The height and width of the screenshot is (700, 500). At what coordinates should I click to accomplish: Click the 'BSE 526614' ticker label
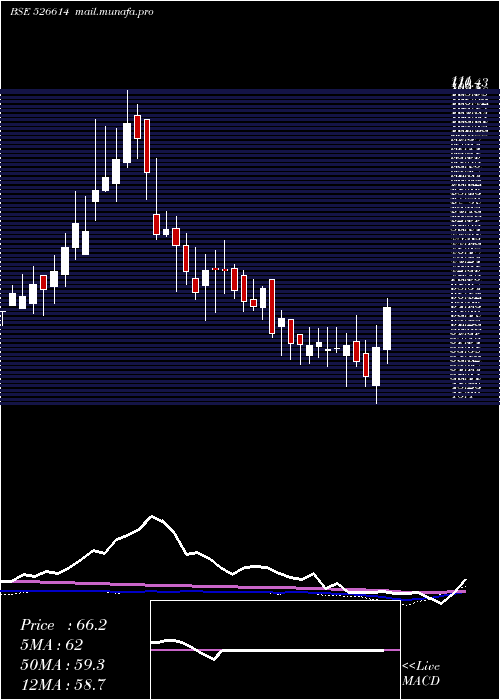point(39,12)
